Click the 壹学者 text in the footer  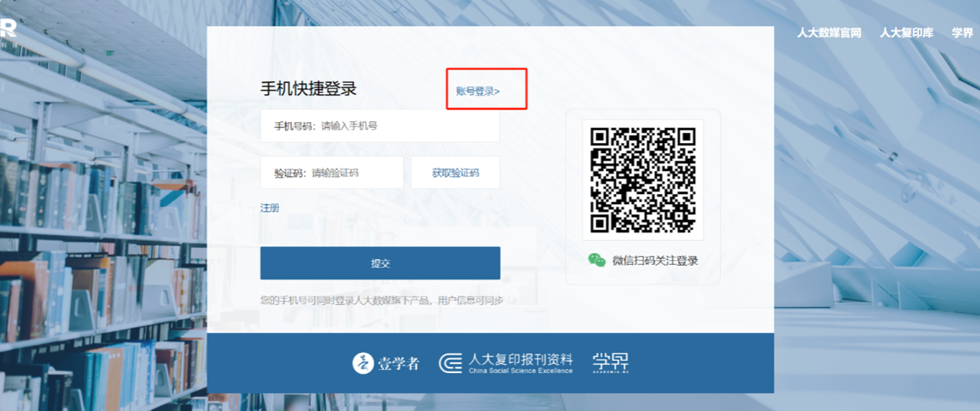[x=399, y=363]
